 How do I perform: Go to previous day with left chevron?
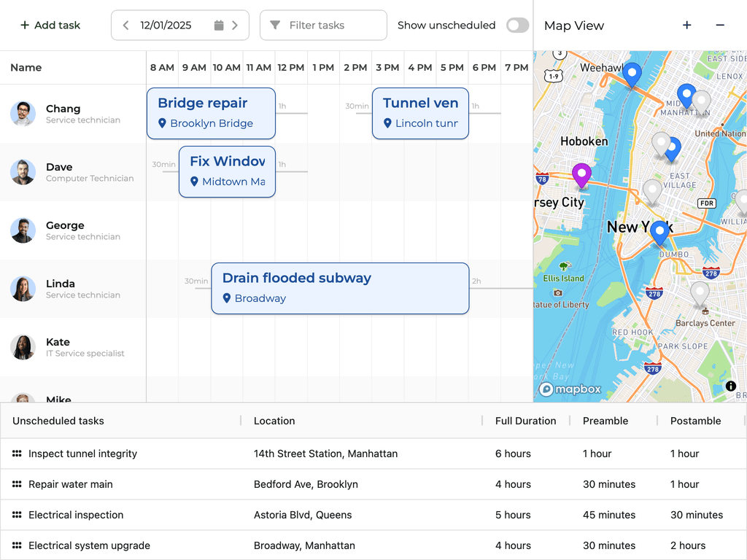coord(125,26)
